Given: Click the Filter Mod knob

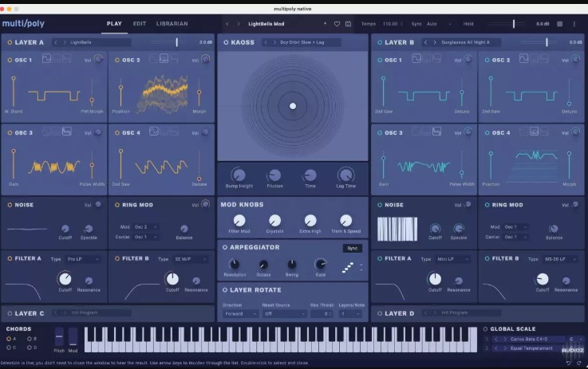Looking at the screenshot, I should pyautogui.click(x=239, y=221).
